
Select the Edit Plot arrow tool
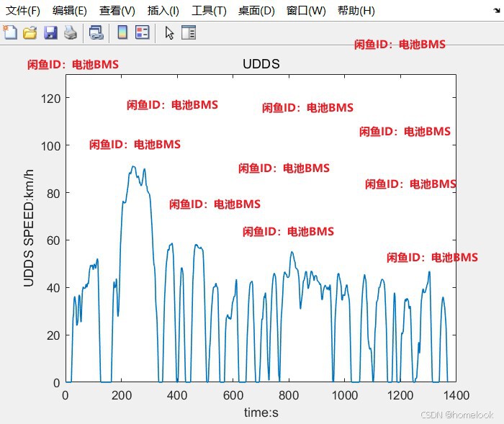coord(169,33)
